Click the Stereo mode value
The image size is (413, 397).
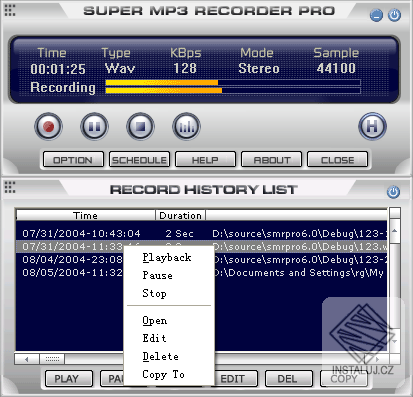(259, 68)
